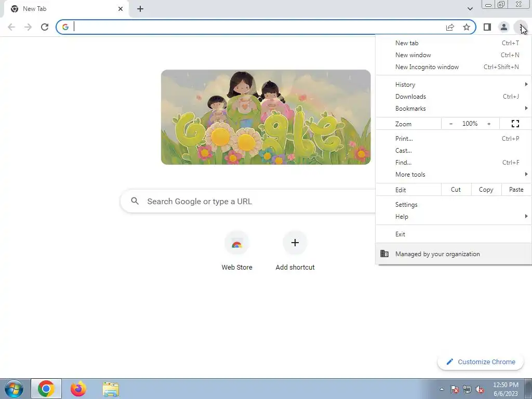The height and width of the screenshot is (399, 532).
Task: Expand the Bookmarks submenu
Action: tap(454, 108)
